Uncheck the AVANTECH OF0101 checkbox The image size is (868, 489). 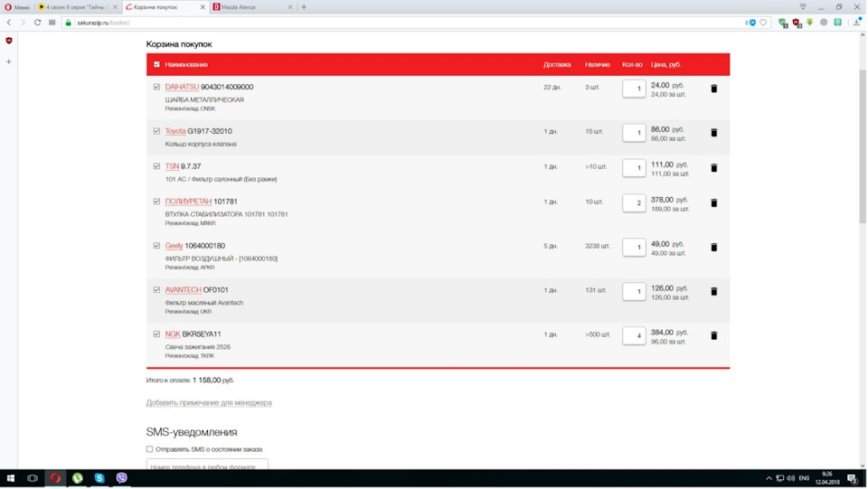point(156,290)
